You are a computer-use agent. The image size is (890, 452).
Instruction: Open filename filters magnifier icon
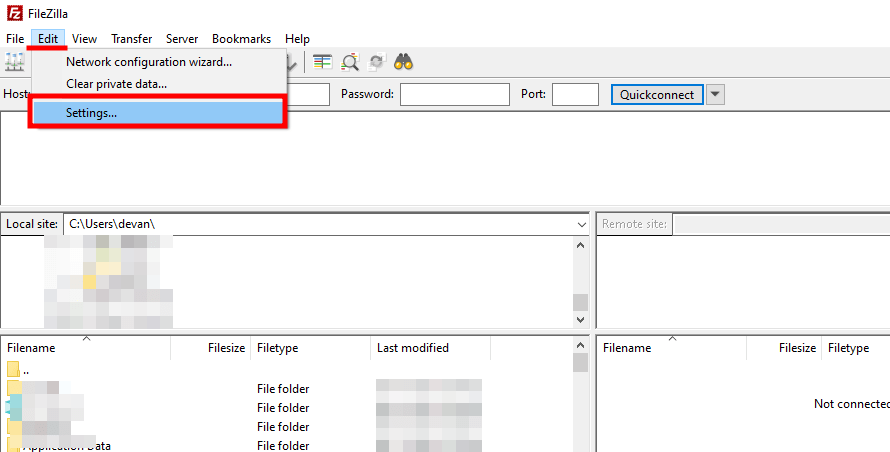tap(350, 62)
